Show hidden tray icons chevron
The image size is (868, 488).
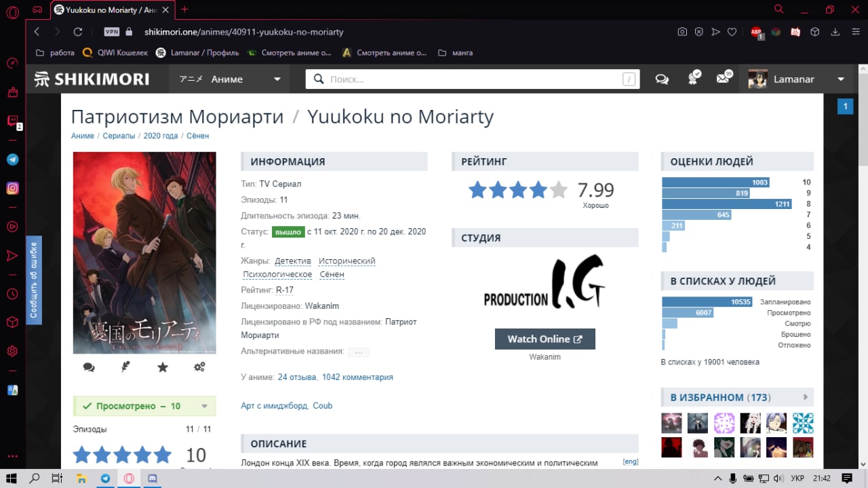718,478
